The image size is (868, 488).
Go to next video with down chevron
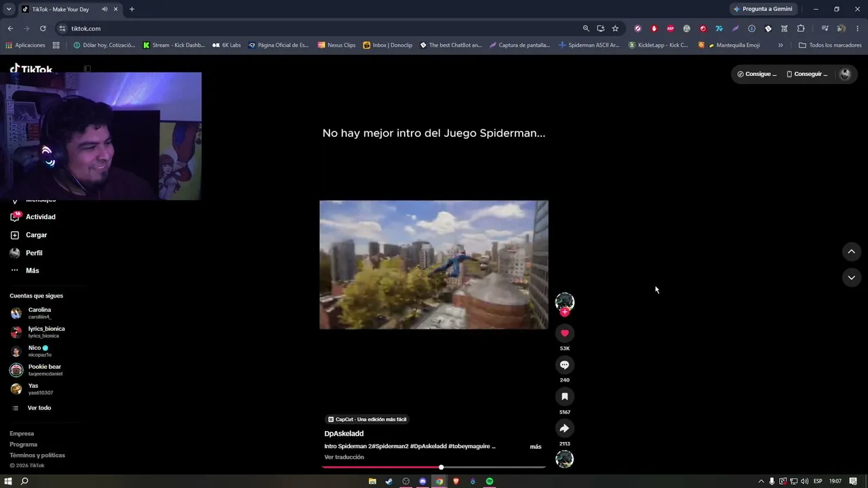pyautogui.click(x=851, y=277)
